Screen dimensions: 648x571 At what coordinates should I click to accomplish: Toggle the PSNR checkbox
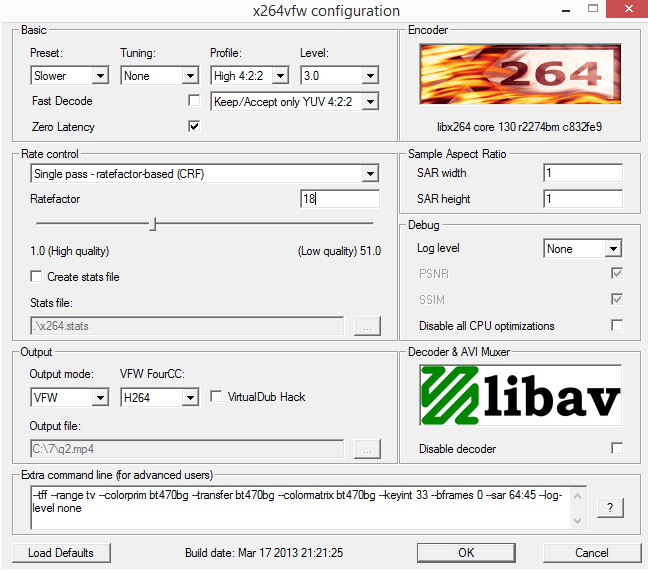pos(617,273)
